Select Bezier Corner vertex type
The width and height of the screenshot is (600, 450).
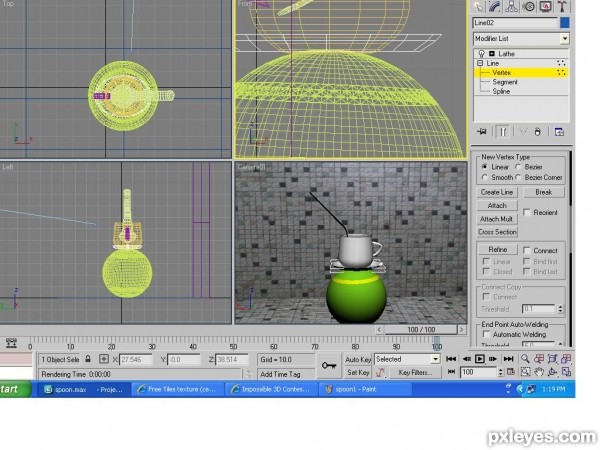pyautogui.click(x=518, y=178)
